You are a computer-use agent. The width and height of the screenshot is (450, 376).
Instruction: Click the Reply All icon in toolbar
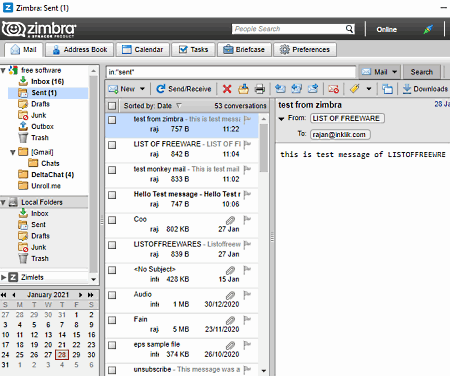click(296, 89)
